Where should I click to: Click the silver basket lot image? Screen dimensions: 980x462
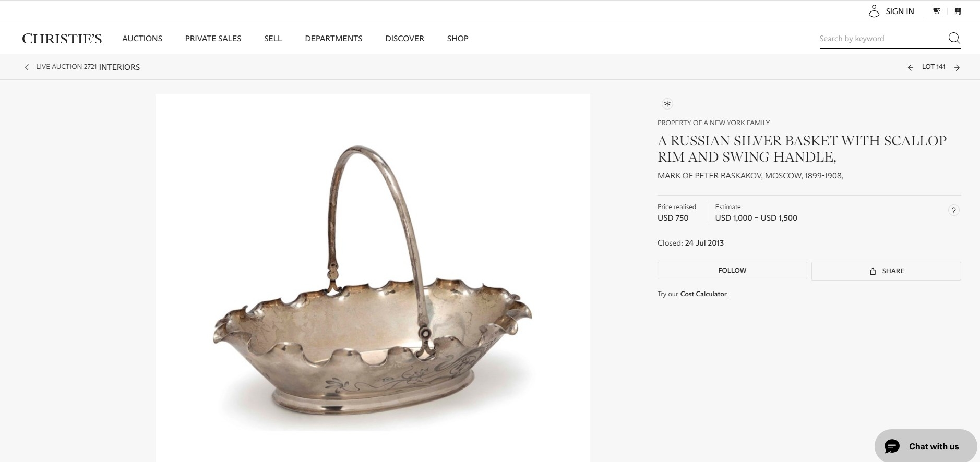[x=373, y=277]
